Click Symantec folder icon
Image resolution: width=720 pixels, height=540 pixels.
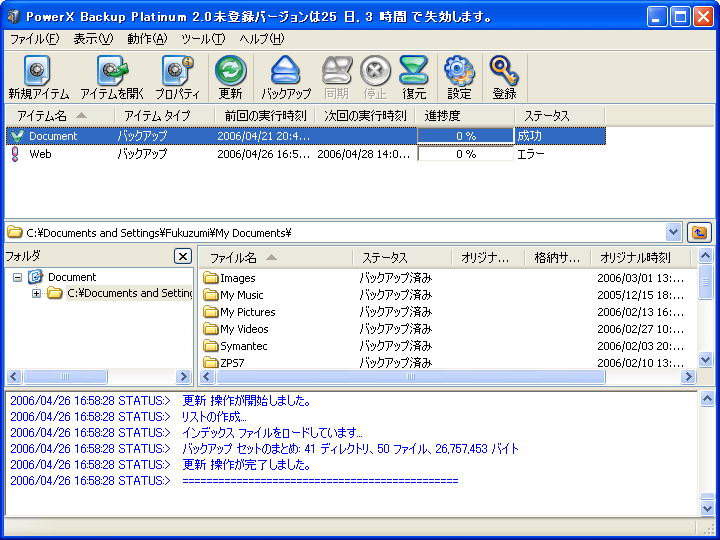point(210,346)
